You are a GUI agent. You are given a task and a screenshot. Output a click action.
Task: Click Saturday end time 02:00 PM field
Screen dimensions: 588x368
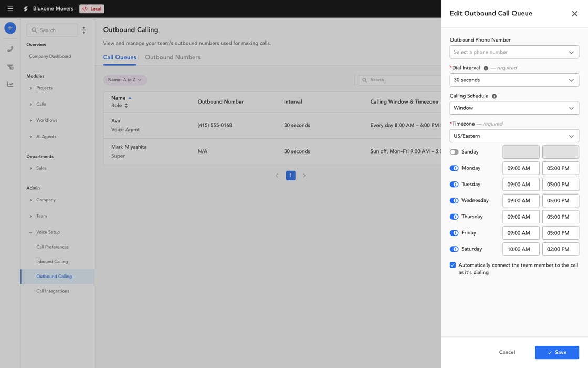(x=561, y=249)
